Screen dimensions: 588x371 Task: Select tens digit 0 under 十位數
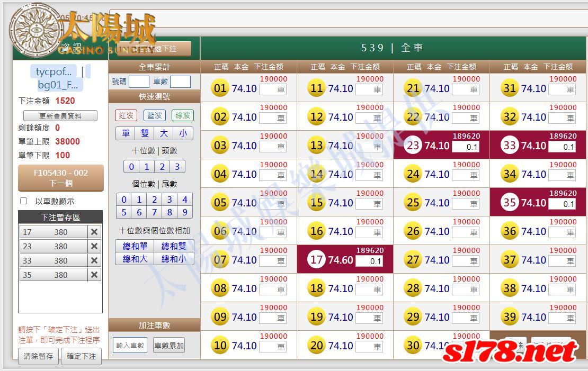click(131, 167)
